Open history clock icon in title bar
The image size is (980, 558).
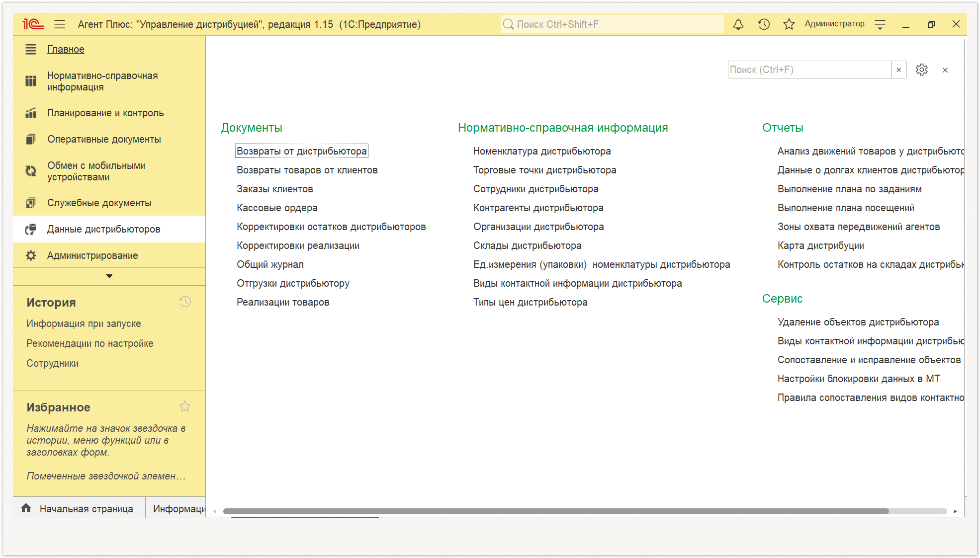pyautogui.click(x=764, y=24)
